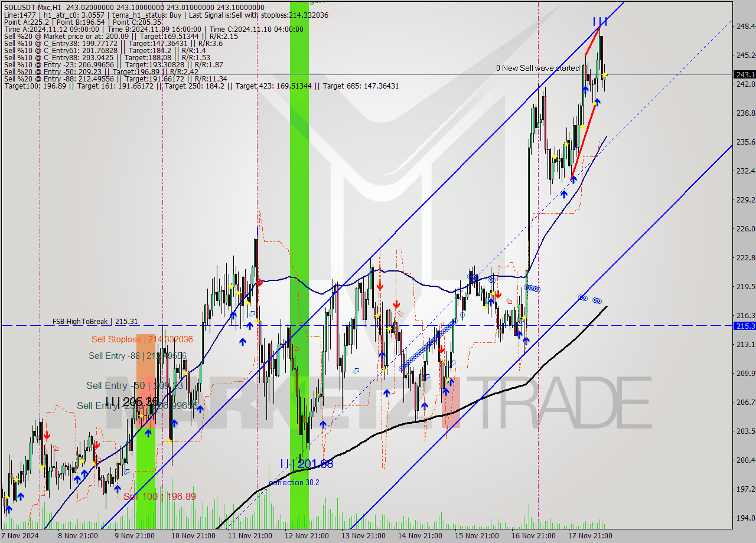Click the '7 Nov 2024' date label
Viewport: 756px width, 543px height.
pos(19,536)
